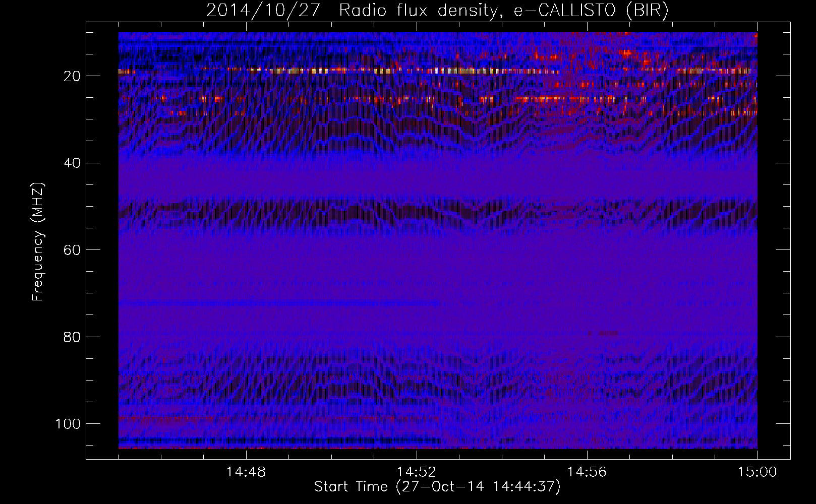Viewport: 816px width, 504px height.
Task: Click the 14:56 time tick label
Action: 587,472
